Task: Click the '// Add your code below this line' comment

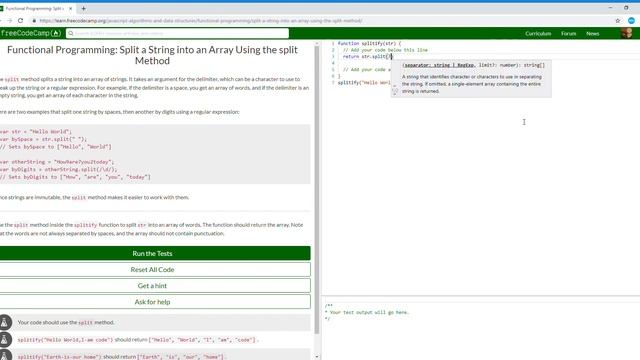Action: [x=385, y=50]
